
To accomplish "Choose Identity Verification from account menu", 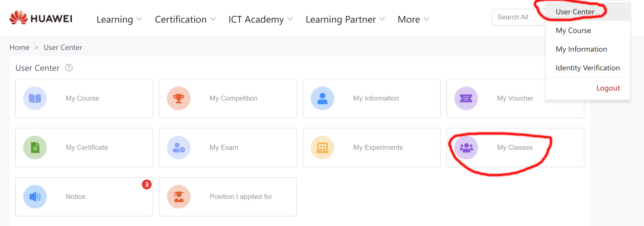I will pyautogui.click(x=587, y=68).
